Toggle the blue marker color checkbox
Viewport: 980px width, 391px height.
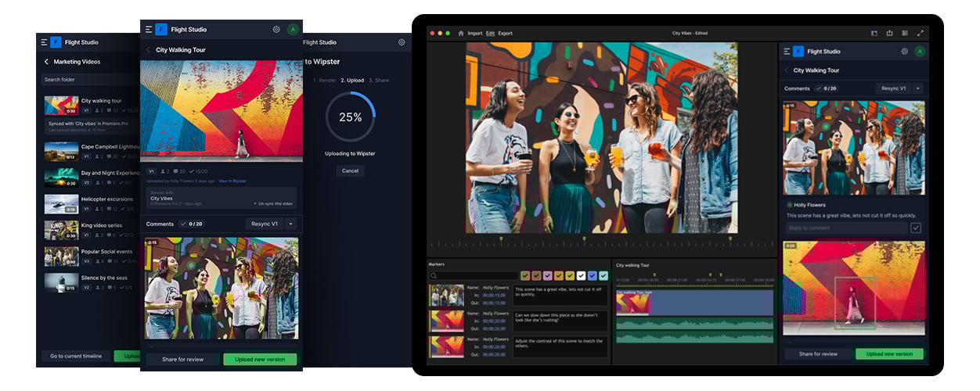(592, 276)
